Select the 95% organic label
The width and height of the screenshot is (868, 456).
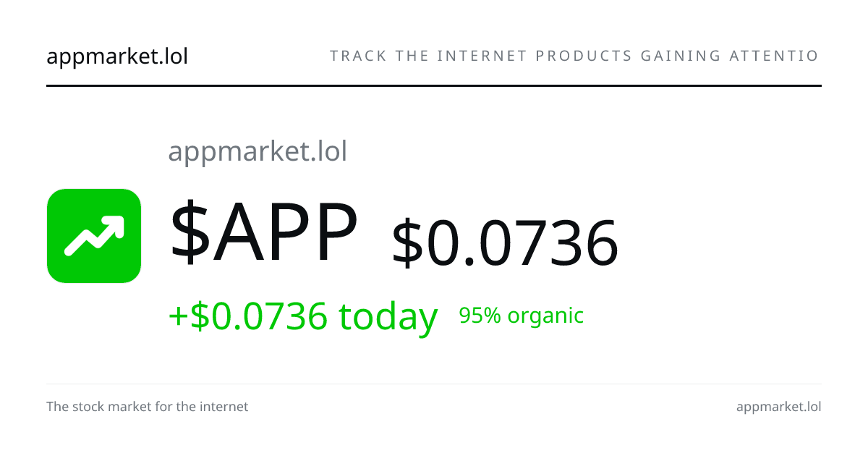(x=522, y=316)
